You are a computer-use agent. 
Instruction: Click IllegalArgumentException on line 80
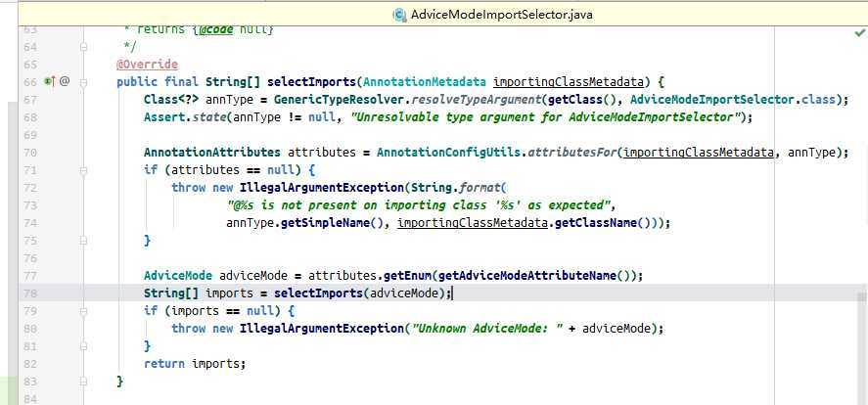pos(322,329)
